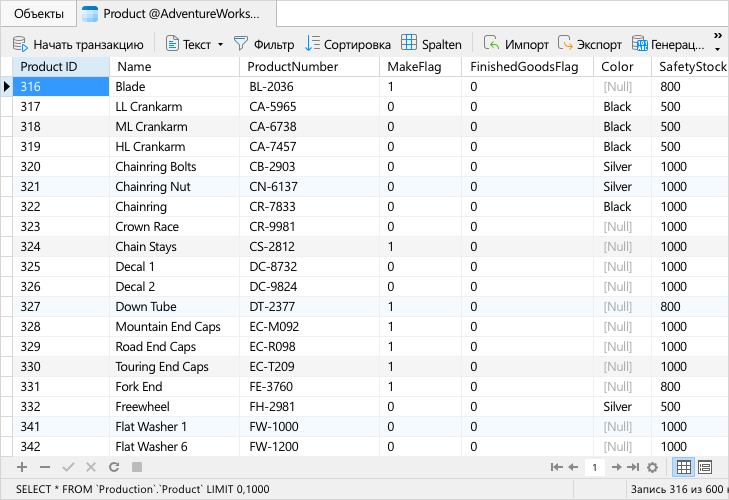Open the Генерац... data generation tool
Image resolution: width=729 pixels, height=500 pixels.
click(x=668, y=44)
